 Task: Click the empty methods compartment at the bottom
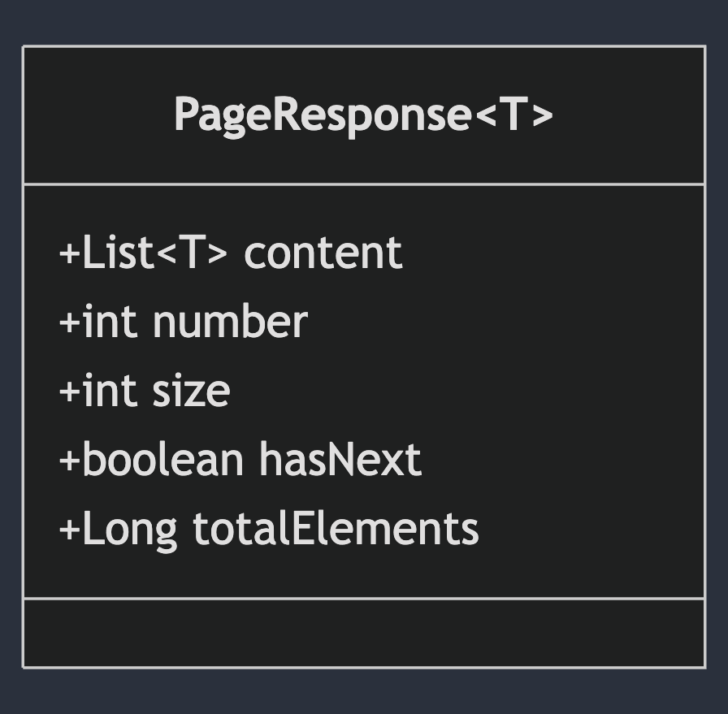tap(363, 633)
